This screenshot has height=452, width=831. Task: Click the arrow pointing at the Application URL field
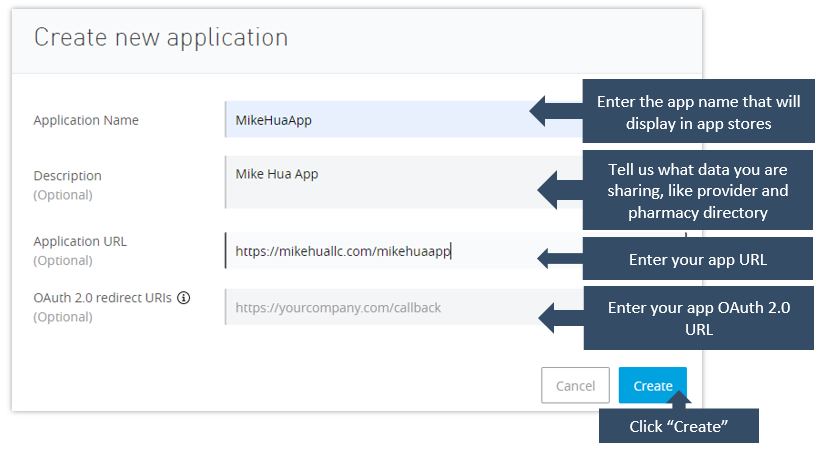click(560, 259)
